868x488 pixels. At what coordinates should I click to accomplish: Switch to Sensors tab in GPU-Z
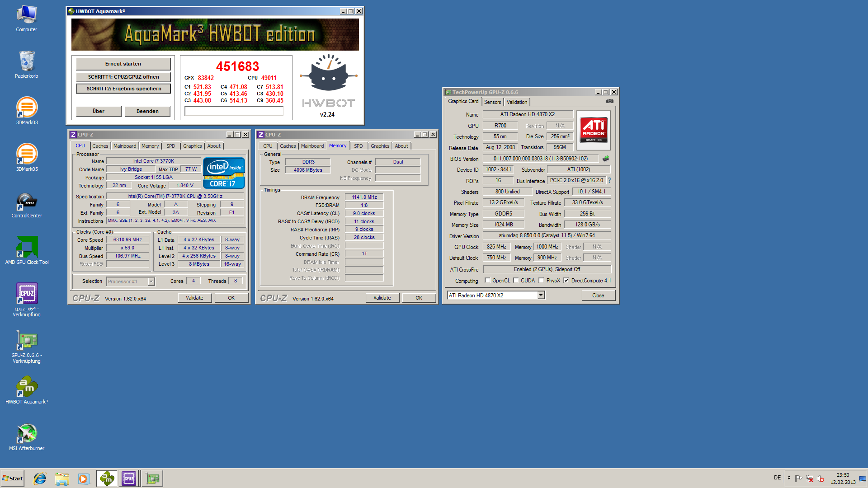[x=492, y=102]
